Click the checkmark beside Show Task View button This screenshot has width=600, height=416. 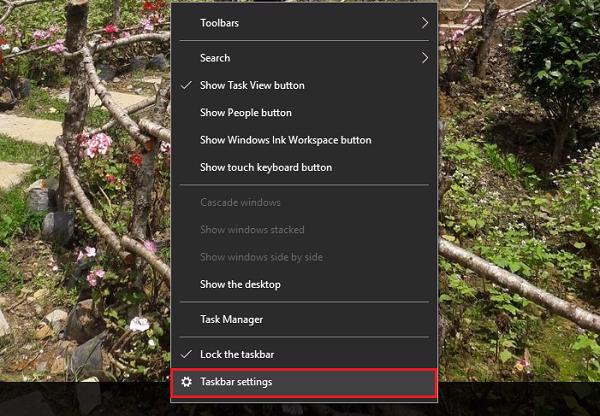pos(186,85)
